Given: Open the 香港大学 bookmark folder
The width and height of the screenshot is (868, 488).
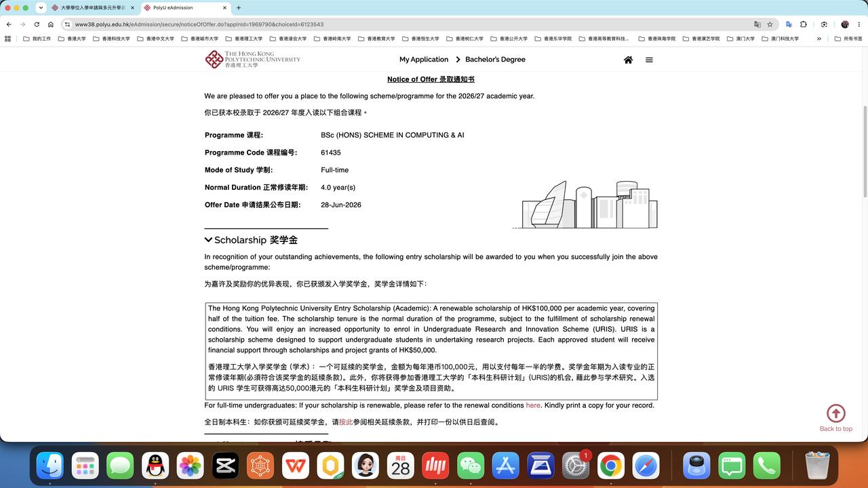Looking at the screenshot, I should 73,39.
